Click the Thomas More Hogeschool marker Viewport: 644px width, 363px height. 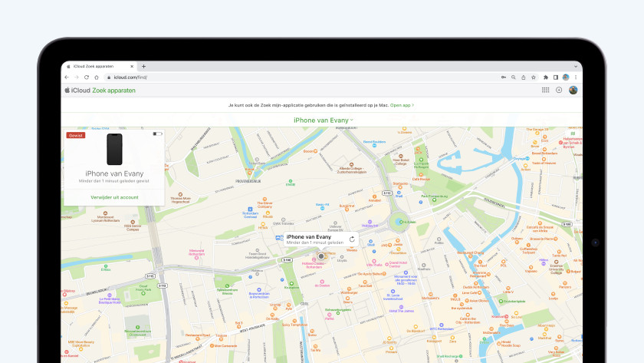click(180, 194)
